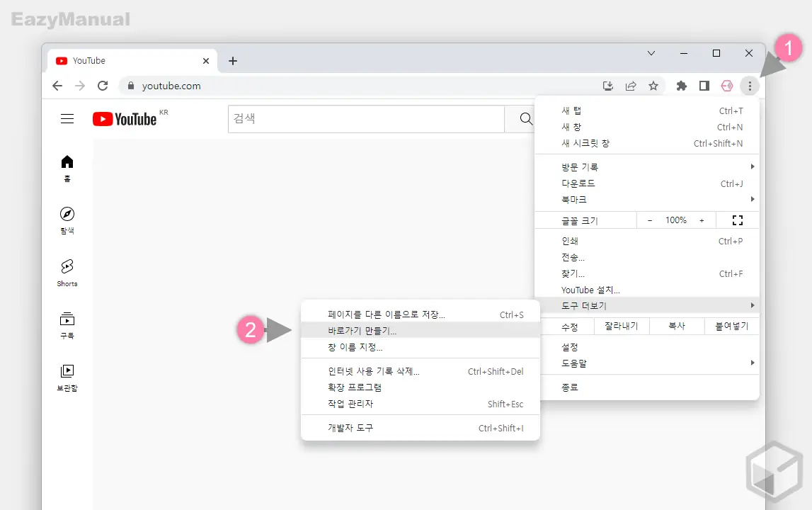Toggle fullscreen mode from the menu
This screenshot has height=510, width=812.
(738, 220)
